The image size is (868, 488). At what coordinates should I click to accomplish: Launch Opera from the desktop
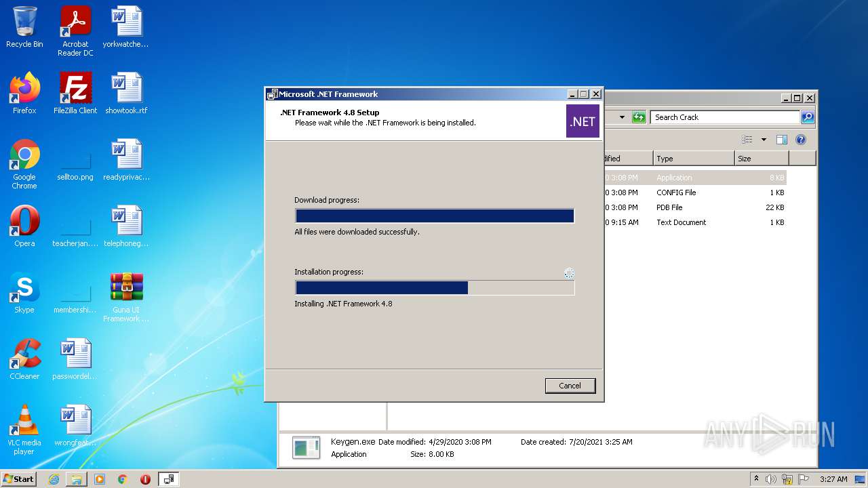(24, 226)
